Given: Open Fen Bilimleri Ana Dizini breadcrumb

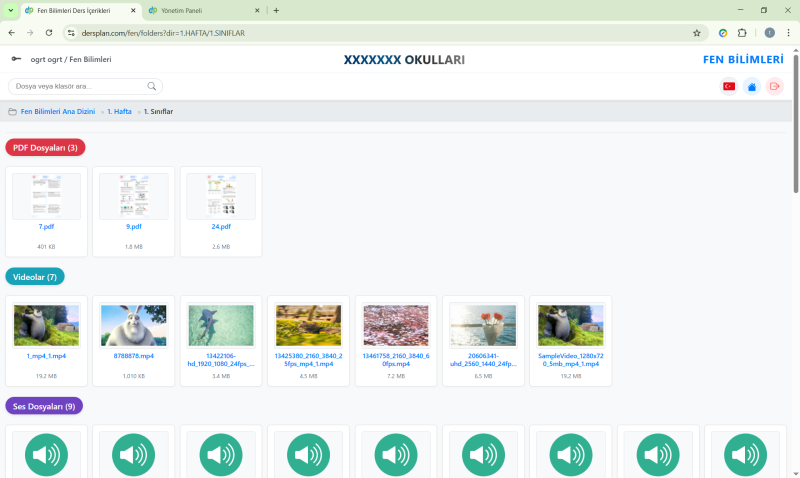Looking at the screenshot, I should pos(57,111).
